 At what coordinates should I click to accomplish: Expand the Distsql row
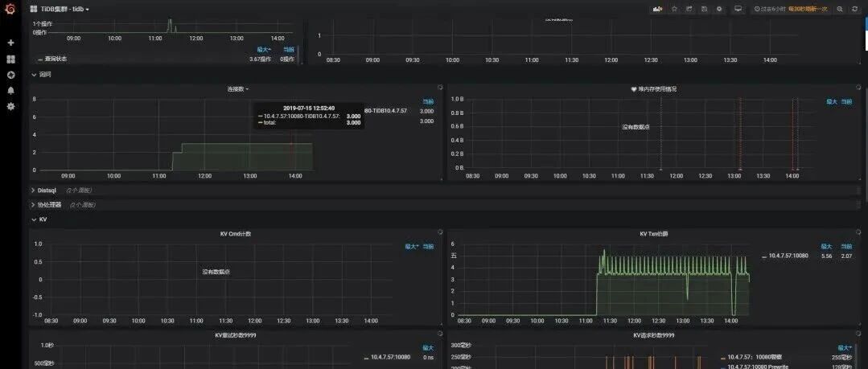point(46,191)
